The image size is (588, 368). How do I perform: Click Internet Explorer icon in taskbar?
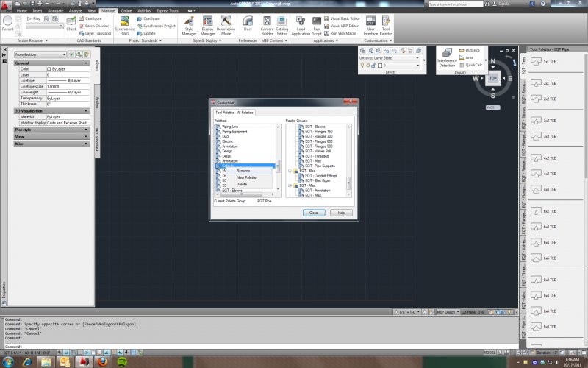point(27,362)
